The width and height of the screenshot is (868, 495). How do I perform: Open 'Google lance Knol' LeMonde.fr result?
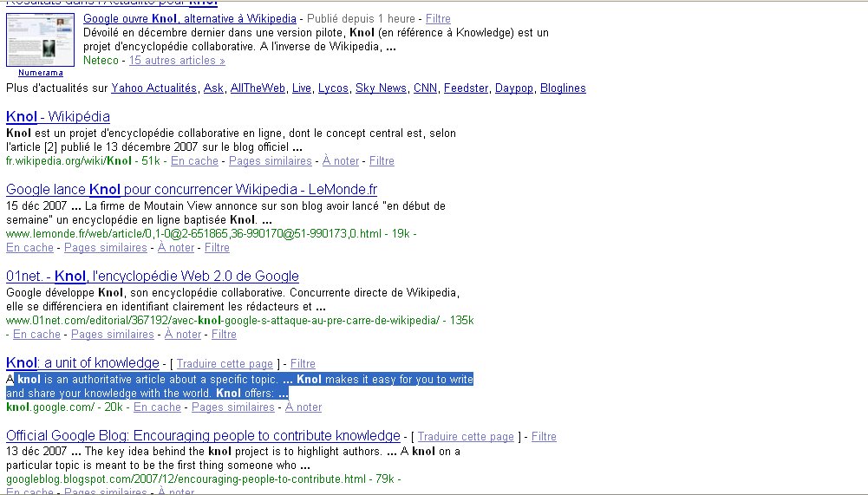click(x=192, y=189)
